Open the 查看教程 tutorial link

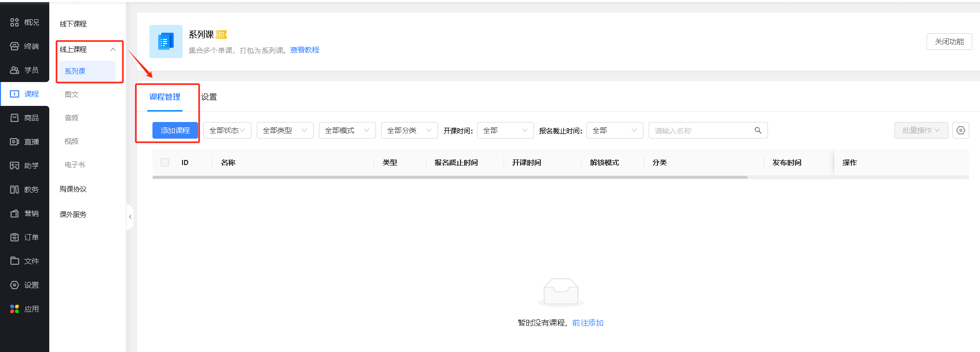304,50
